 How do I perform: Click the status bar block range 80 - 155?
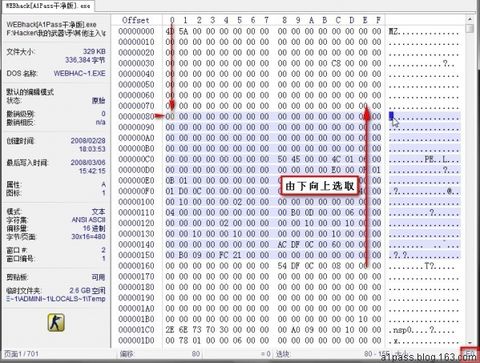coord(377,354)
